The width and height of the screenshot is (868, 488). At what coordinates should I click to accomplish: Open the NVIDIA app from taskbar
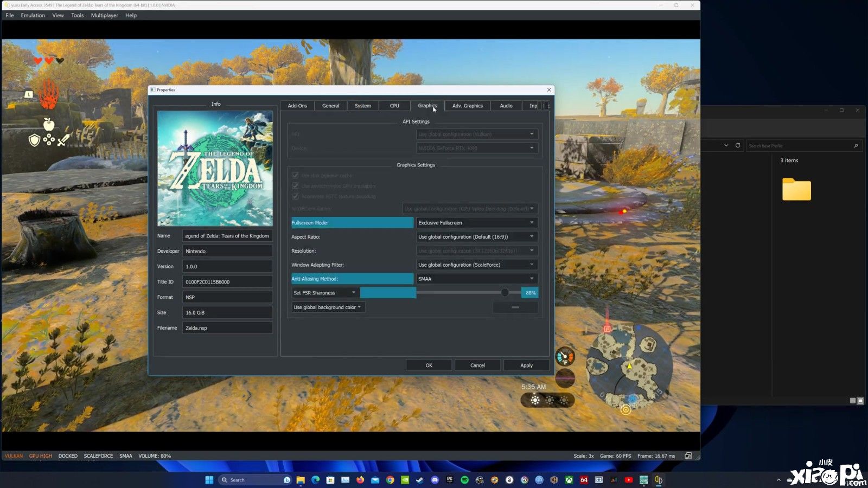coord(405,480)
